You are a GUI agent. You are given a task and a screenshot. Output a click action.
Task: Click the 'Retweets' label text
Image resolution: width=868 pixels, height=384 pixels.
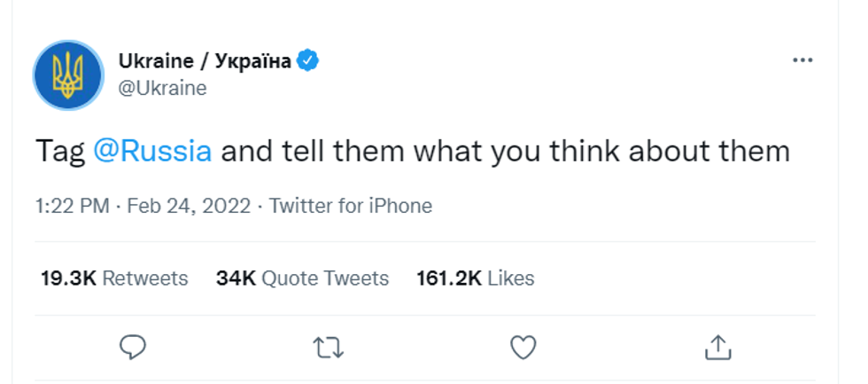tap(145, 278)
